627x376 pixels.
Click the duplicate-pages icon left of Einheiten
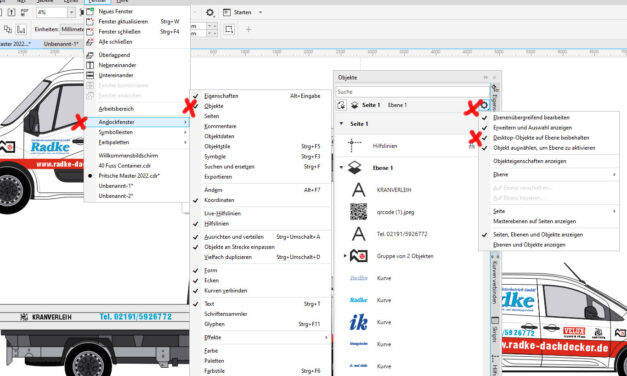coord(8,29)
